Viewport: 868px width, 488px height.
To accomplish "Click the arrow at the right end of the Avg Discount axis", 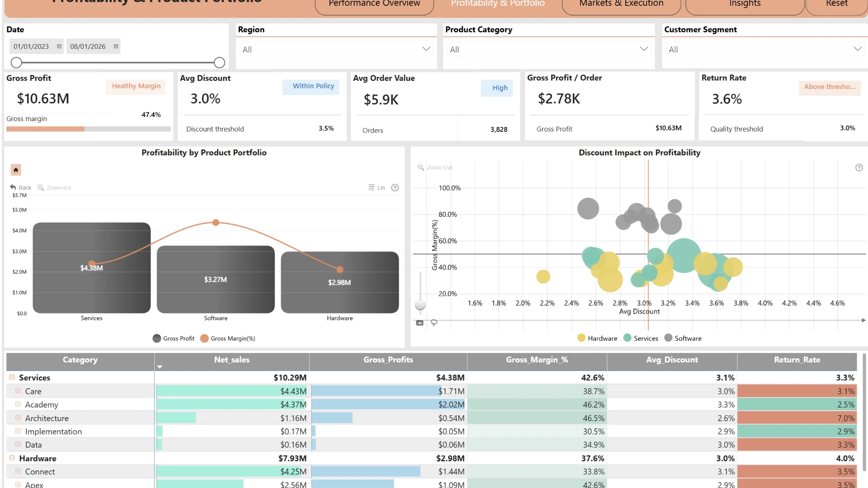I will pyautogui.click(x=863, y=320).
